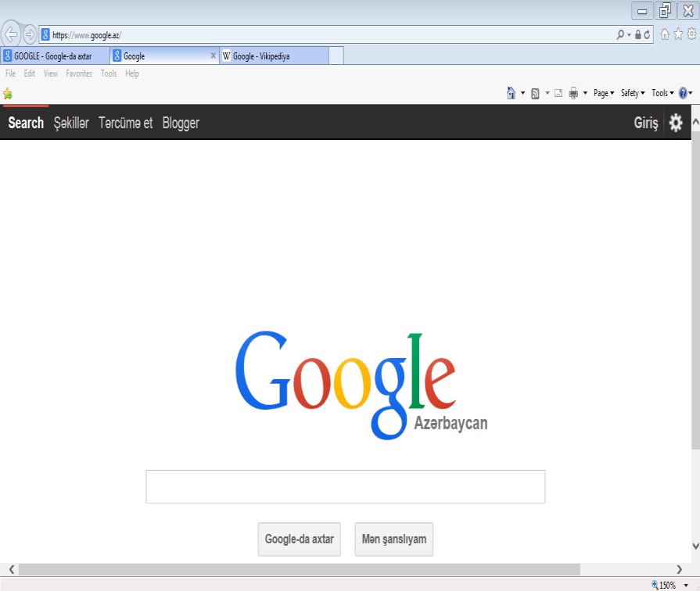Click the Print icon in command bar
This screenshot has height=591, width=700.
click(573, 93)
